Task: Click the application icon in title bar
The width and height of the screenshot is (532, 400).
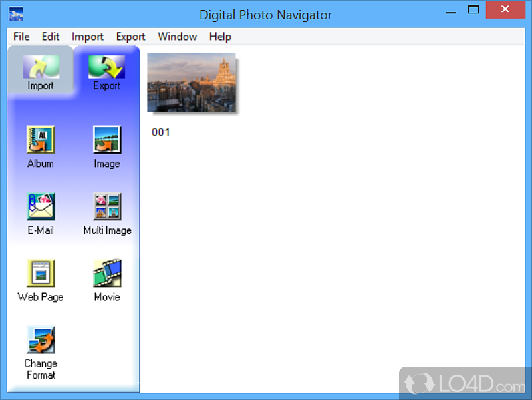Action: point(16,13)
